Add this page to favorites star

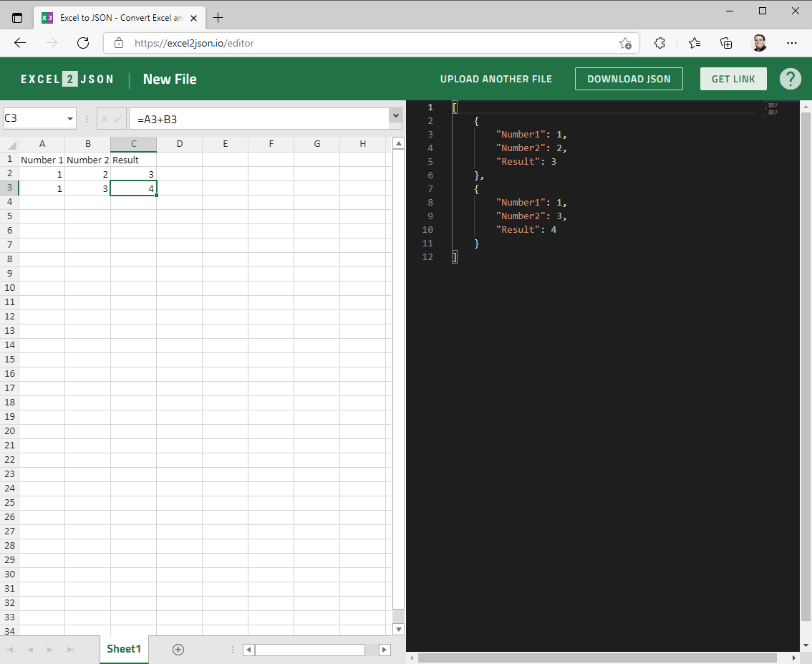625,43
